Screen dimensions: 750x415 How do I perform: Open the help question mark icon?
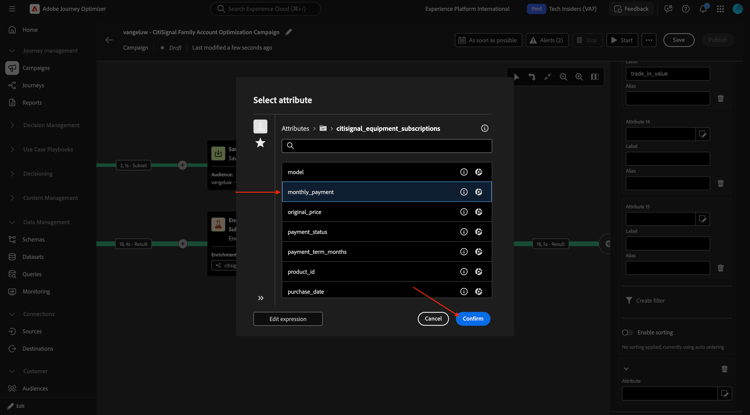[x=685, y=9]
